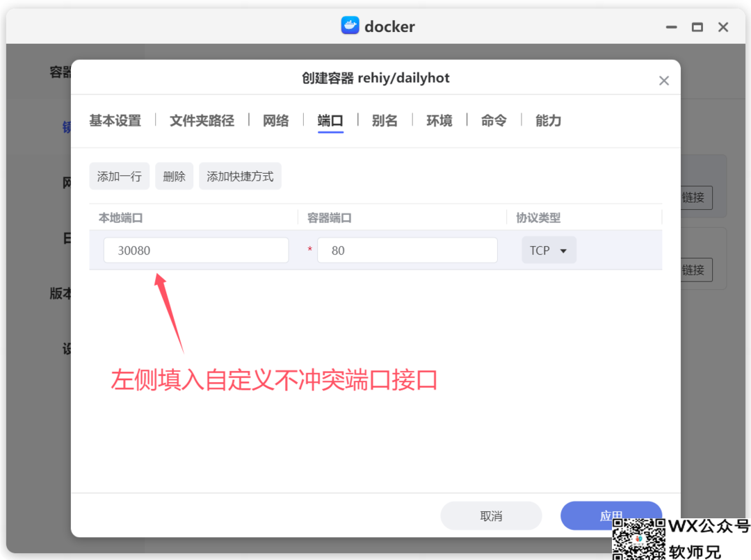Click the 容器端口 column header

[330, 217]
